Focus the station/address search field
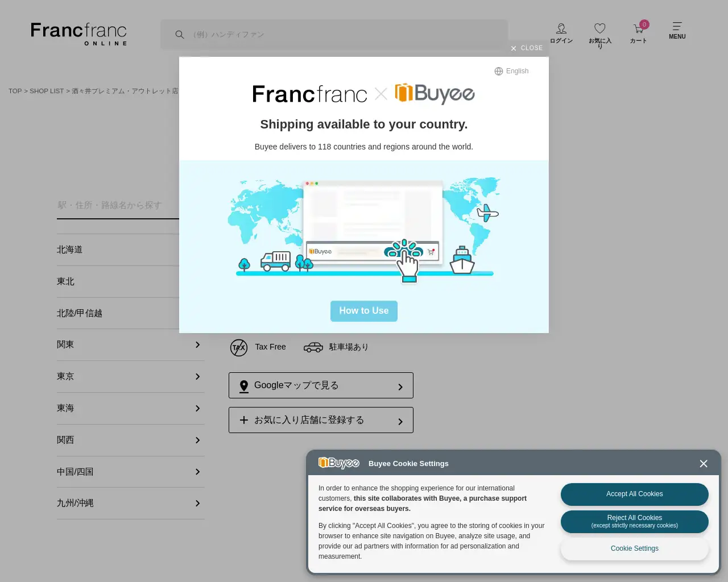Viewport: 728px width, 582px height. click(x=118, y=205)
